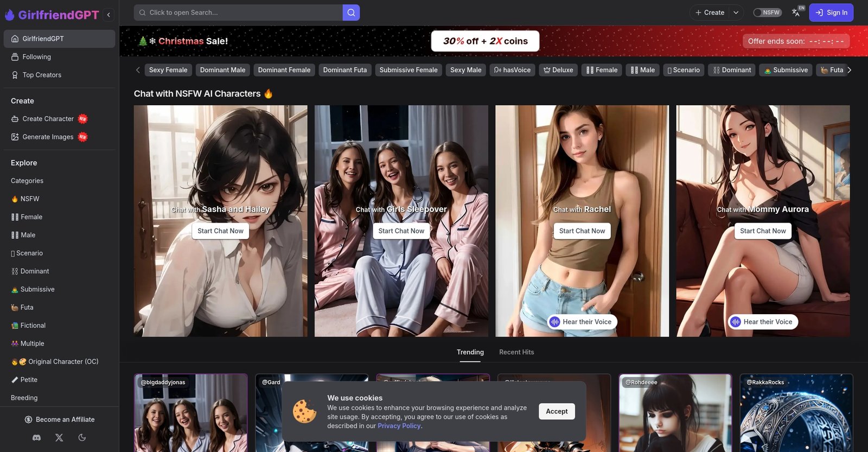Toggle dark mode moon icon
868x452 pixels.
82,437
